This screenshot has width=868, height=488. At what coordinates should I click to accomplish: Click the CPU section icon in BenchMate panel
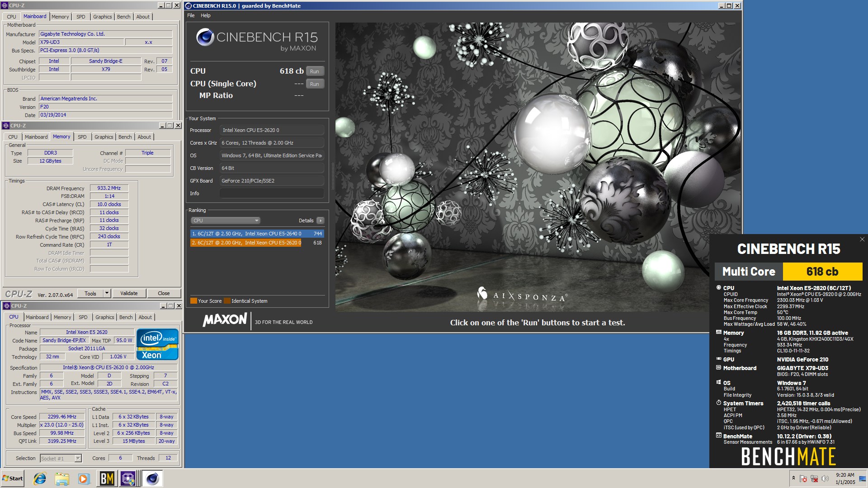[x=719, y=288]
